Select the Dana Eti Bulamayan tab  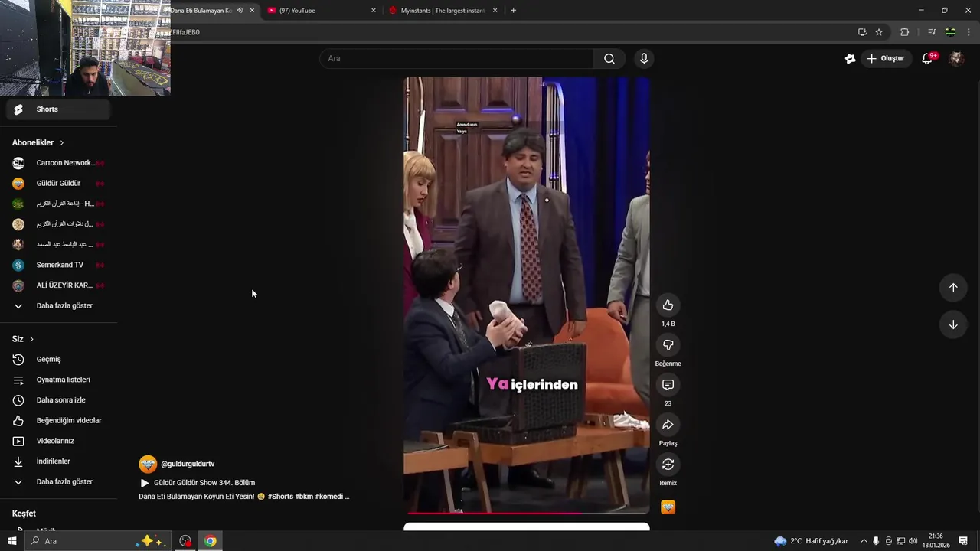point(202,11)
